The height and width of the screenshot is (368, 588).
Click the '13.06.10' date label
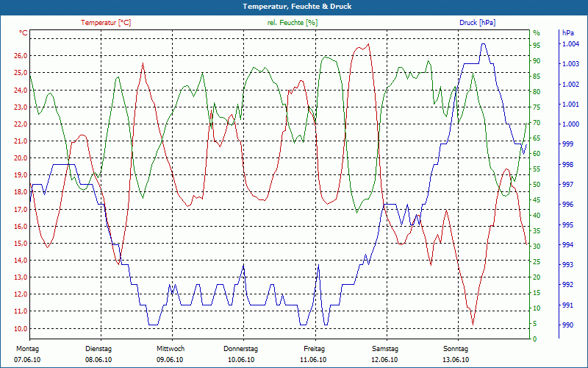tap(456, 360)
